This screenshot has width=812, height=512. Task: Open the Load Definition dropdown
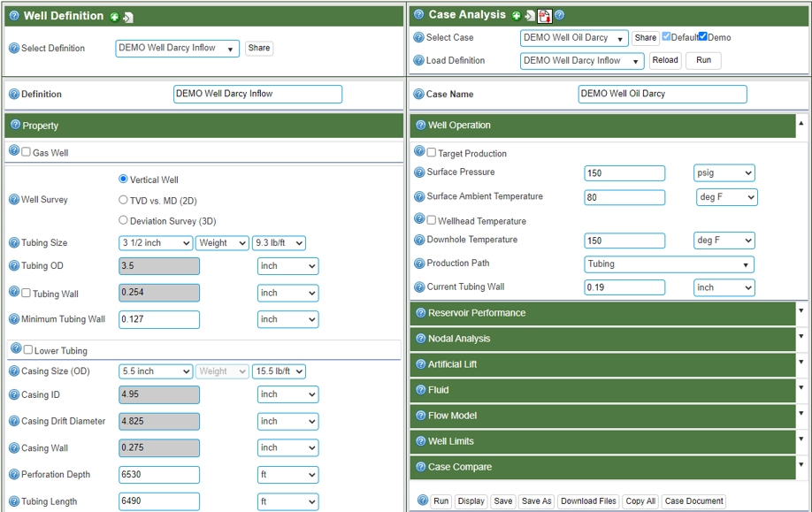581,61
